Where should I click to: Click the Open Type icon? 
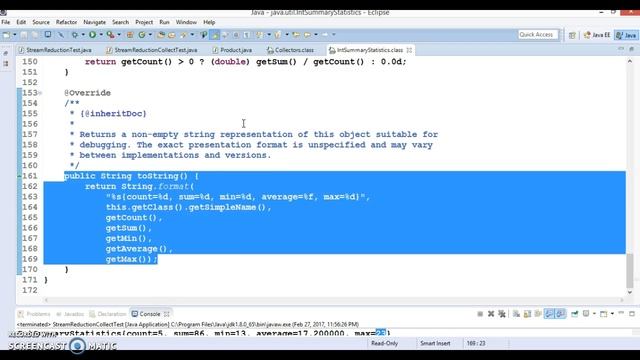pos(161,35)
